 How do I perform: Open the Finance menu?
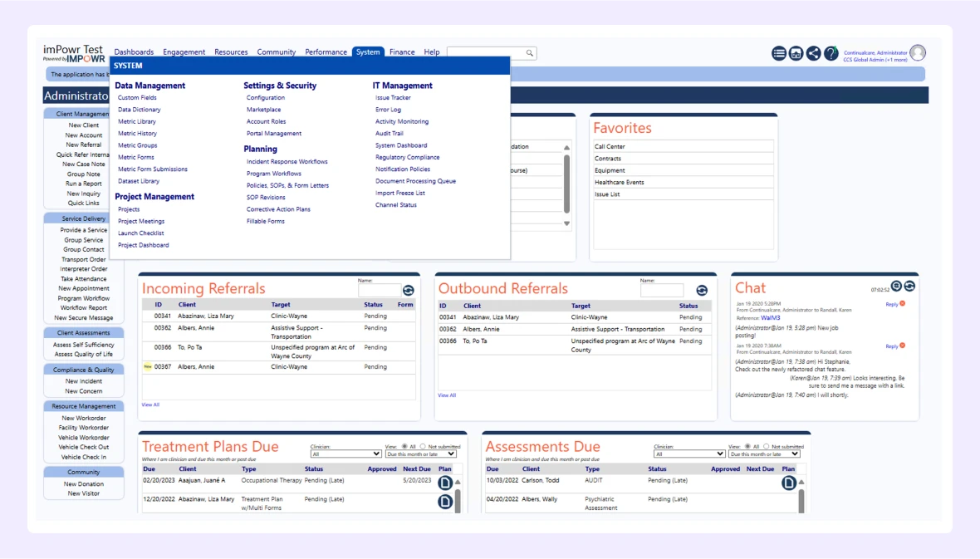[x=402, y=52]
